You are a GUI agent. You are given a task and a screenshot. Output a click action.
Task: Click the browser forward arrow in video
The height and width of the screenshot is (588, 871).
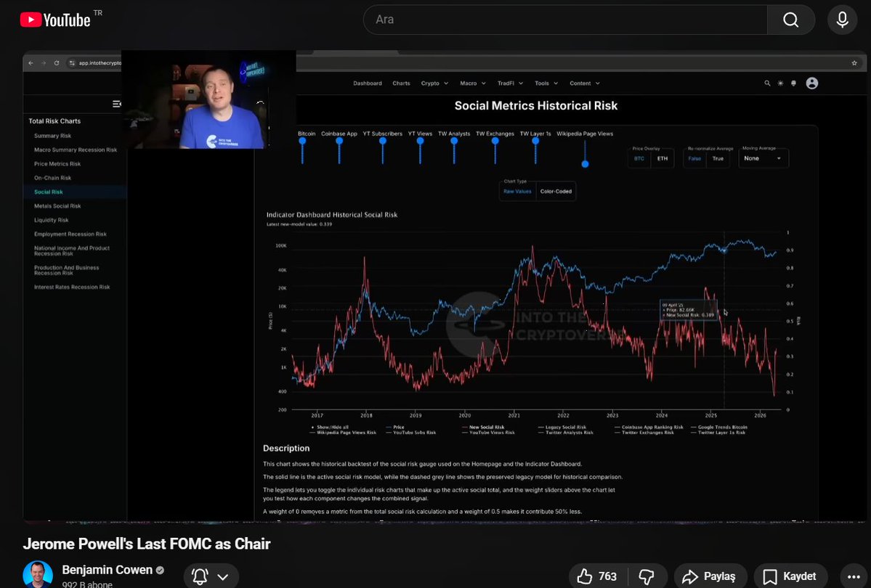[x=44, y=62]
